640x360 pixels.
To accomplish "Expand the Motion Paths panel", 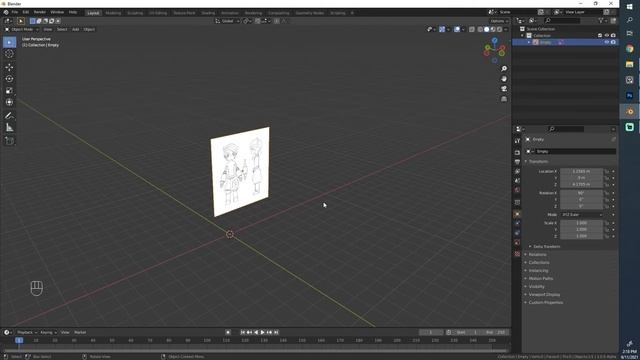I will click(540, 278).
